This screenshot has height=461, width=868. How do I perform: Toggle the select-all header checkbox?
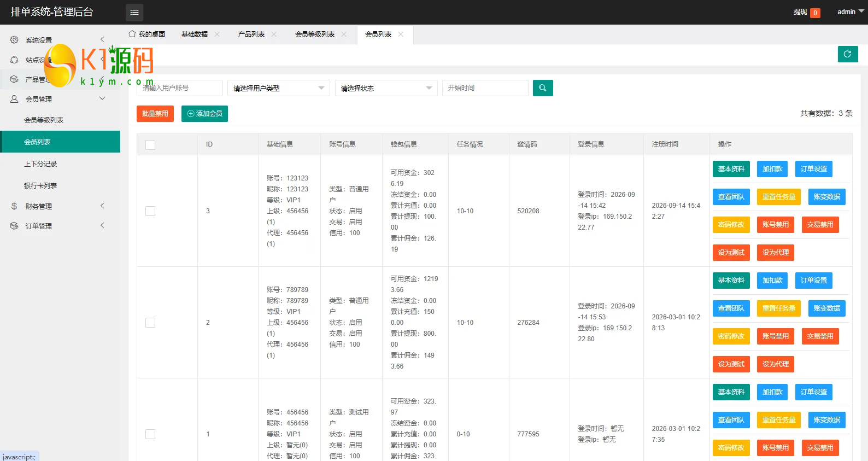(x=150, y=144)
